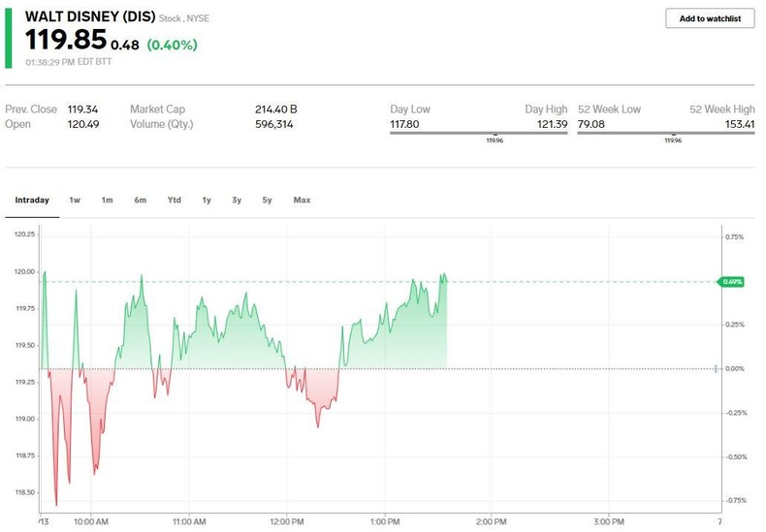This screenshot has width=766, height=532.
Task: Click the Add to watchlist button
Action: pyautogui.click(x=710, y=18)
